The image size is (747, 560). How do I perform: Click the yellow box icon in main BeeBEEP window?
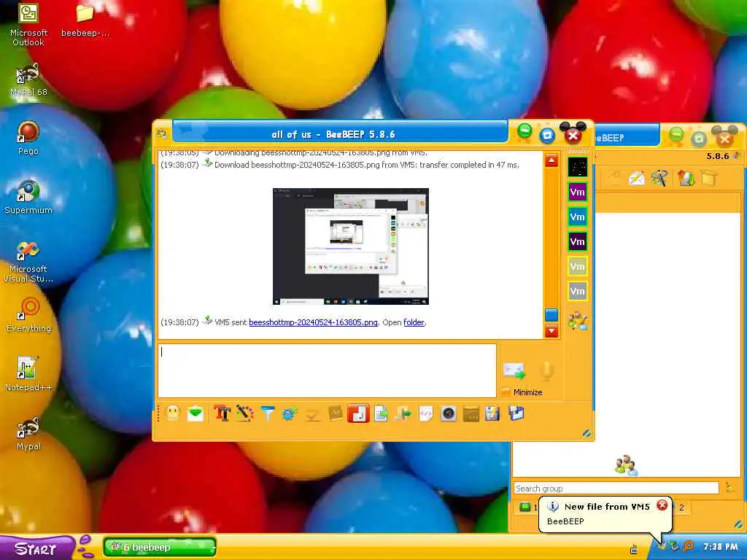709,179
